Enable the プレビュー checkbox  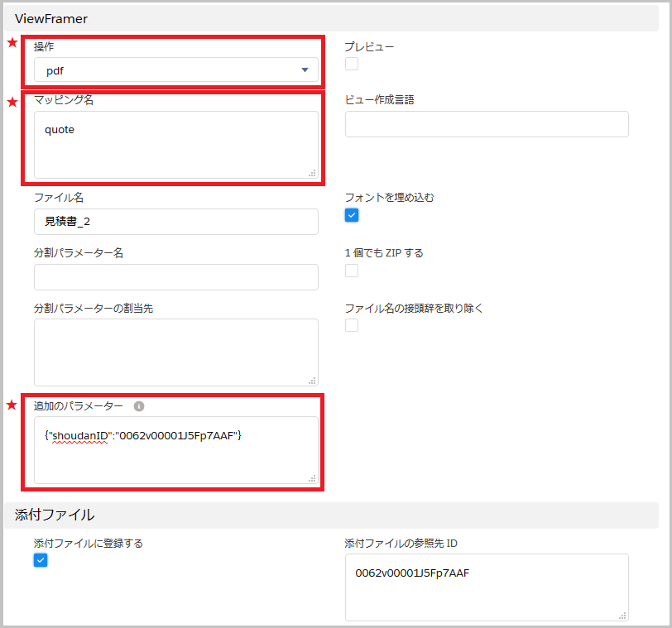pyautogui.click(x=352, y=64)
